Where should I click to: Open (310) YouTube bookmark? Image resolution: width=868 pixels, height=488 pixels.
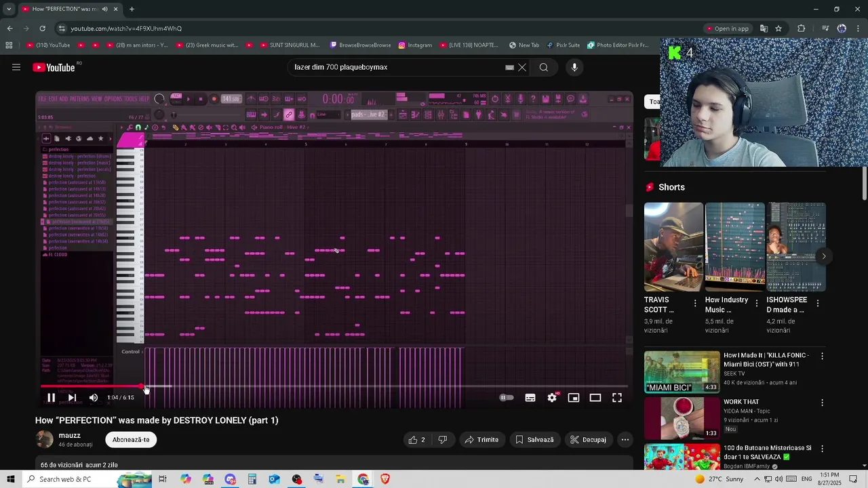pyautogui.click(x=49, y=45)
